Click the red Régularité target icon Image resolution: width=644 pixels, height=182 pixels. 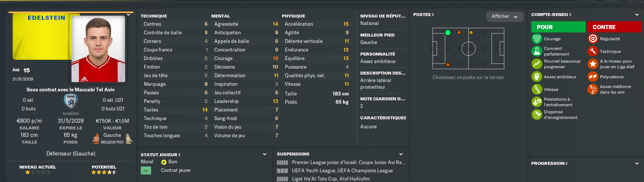tap(593, 39)
